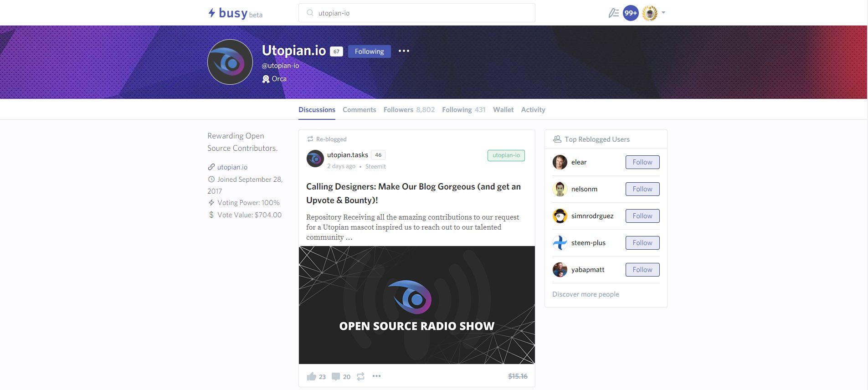Open the comments bubble icon on post
868x390 pixels.
(336, 376)
